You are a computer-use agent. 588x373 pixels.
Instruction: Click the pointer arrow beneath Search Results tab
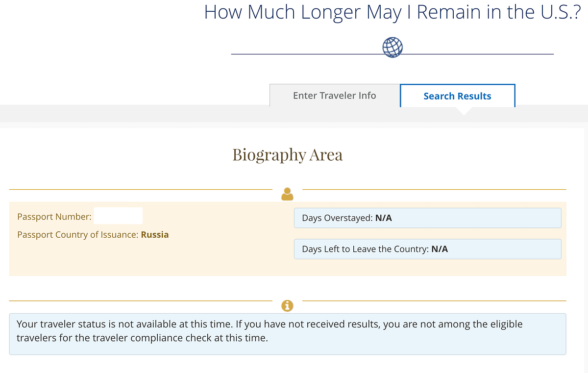(x=462, y=112)
